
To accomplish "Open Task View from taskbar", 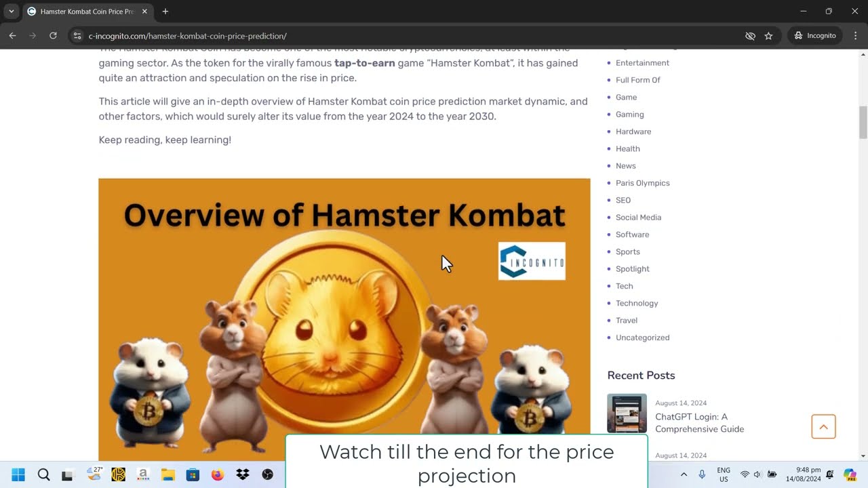I will (67, 475).
